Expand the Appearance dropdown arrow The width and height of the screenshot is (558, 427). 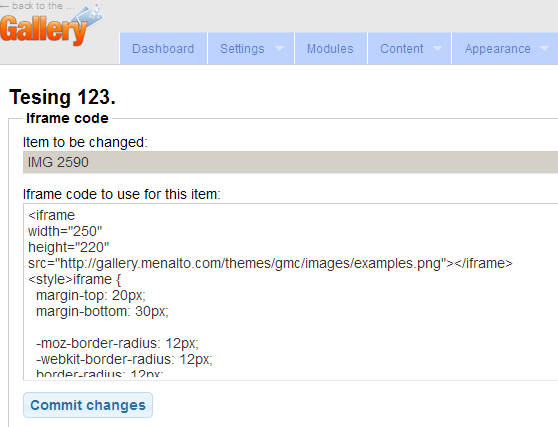click(x=544, y=48)
